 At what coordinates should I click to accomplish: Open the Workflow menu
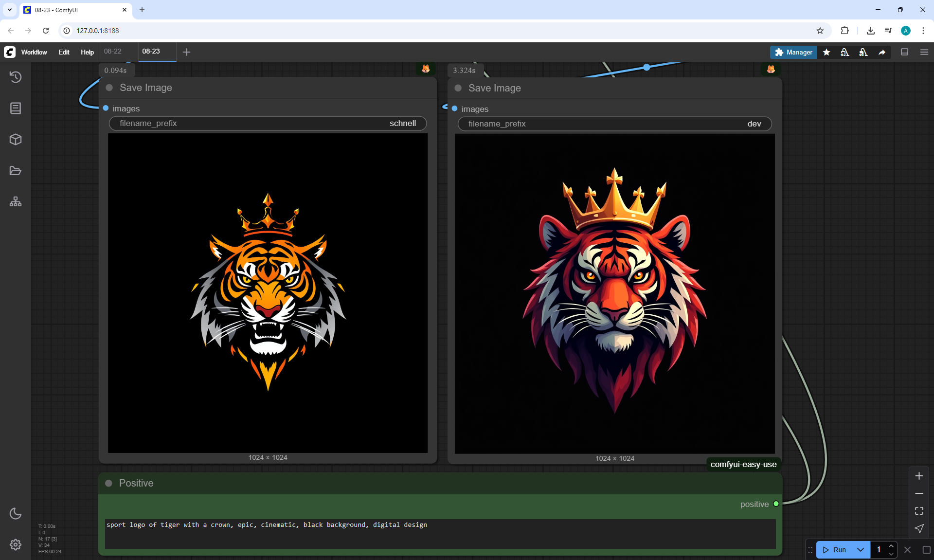tap(34, 52)
